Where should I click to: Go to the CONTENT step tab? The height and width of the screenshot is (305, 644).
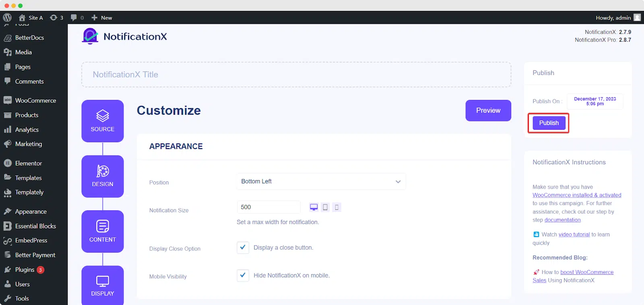pos(103,231)
